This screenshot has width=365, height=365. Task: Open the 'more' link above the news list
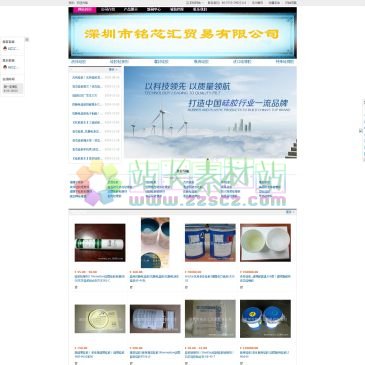[x=113, y=70]
